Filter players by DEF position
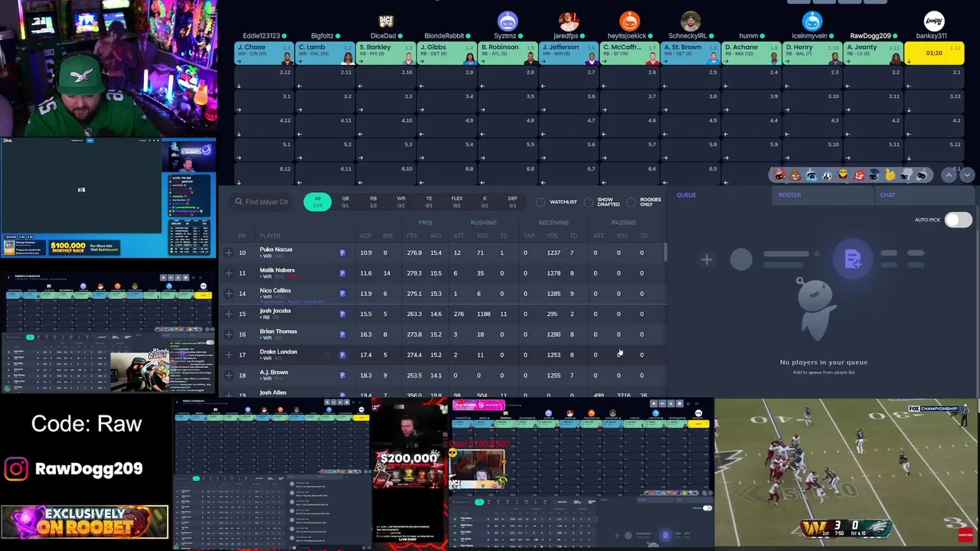The width and height of the screenshot is (980, 551). pyautogui.click(x=512, y=202)
